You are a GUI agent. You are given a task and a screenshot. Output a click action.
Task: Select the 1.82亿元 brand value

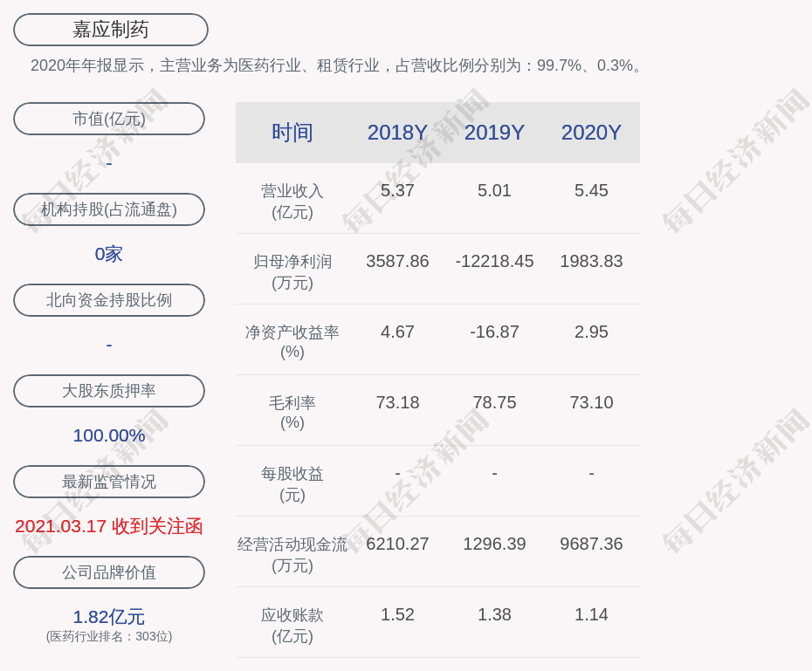pyautogui.click(x=109, y=617)
